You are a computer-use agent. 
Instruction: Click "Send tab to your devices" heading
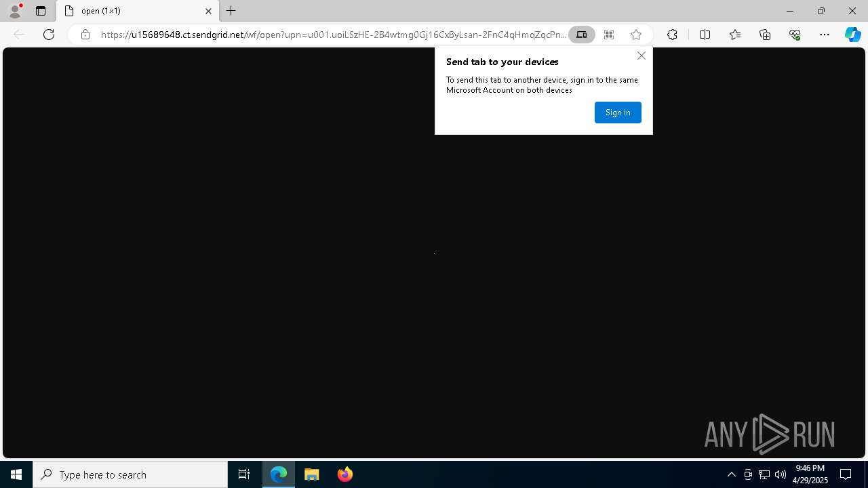(502, 62)
